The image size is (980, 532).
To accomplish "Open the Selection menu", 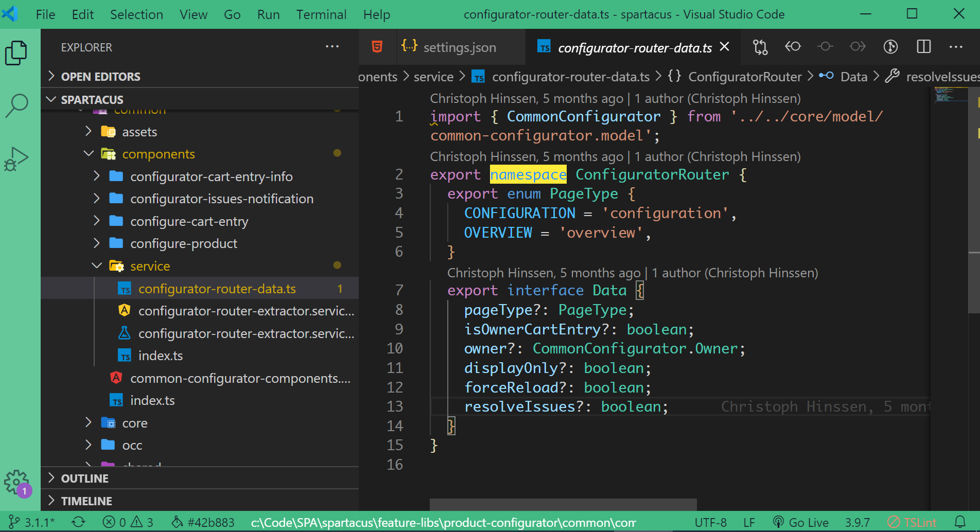I will coord(136,14).
